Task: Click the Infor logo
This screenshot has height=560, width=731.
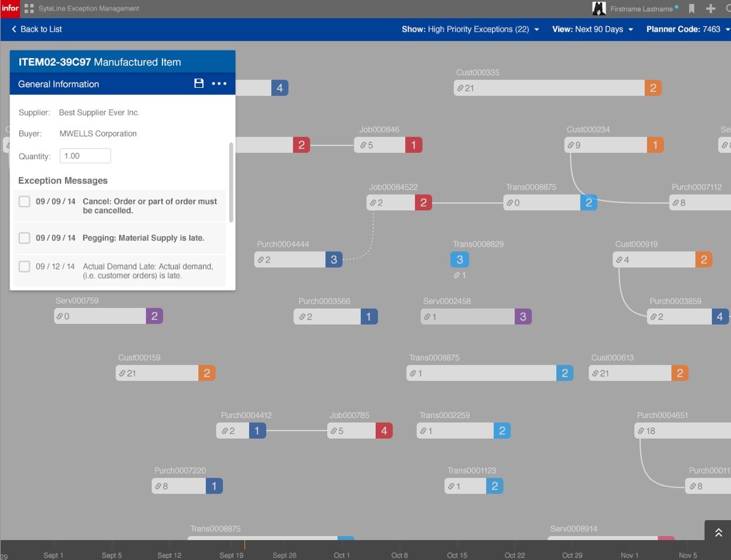Action: point(10,9)
